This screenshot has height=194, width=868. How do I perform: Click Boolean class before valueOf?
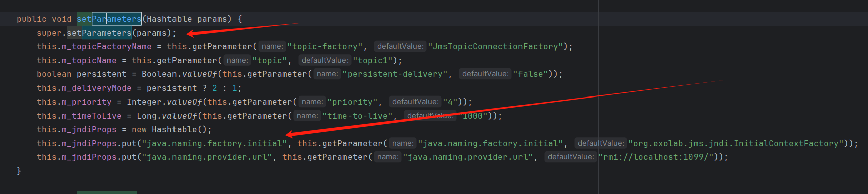click(x=159, y=74)
